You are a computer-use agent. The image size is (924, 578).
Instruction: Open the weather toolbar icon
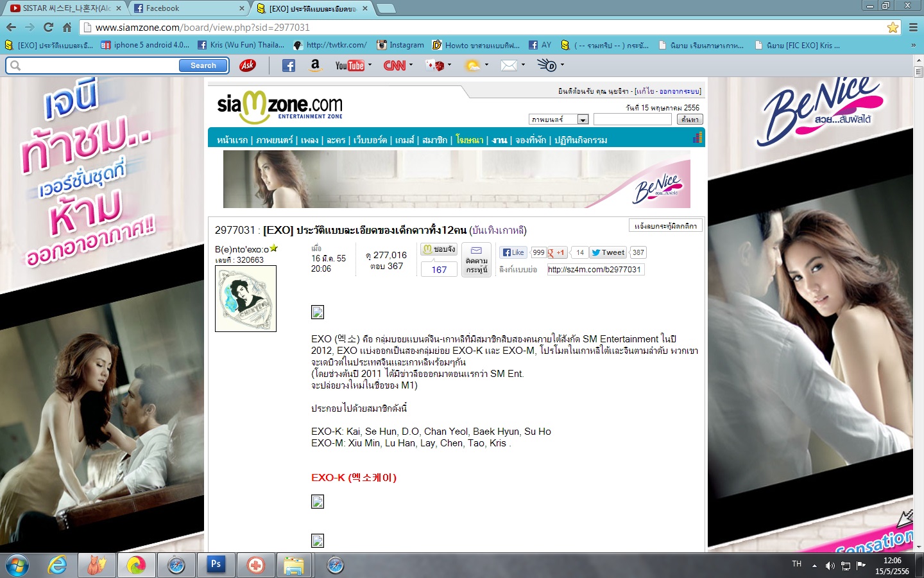pos(472,65)
